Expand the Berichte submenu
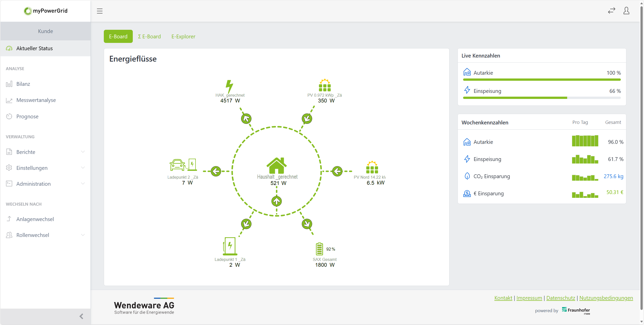The width and height of the screenshot is (644, 325). [83, 152]
